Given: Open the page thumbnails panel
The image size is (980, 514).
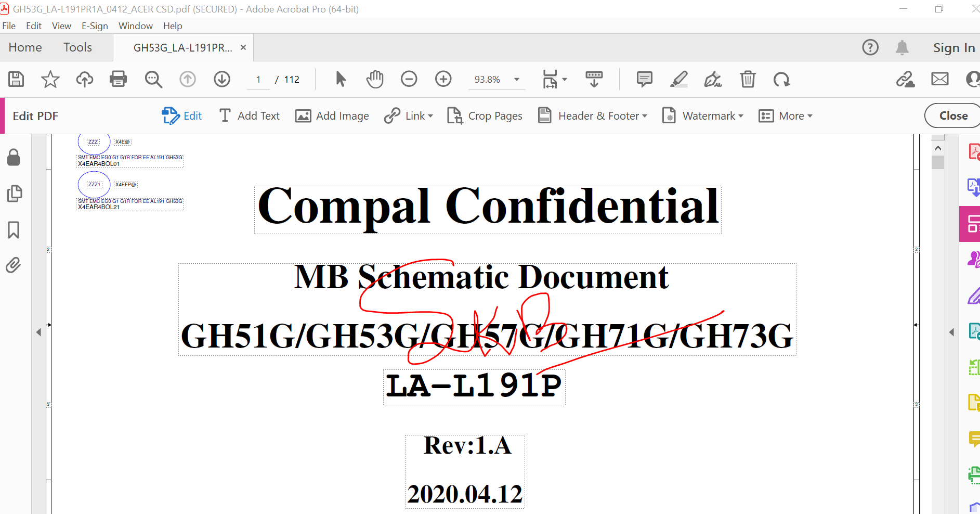Looking at the screenshot, I should (x=14, y=194).
